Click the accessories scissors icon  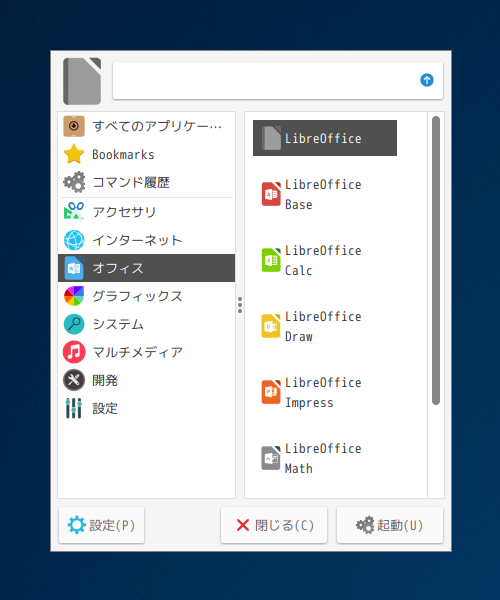tap(74, 211)
